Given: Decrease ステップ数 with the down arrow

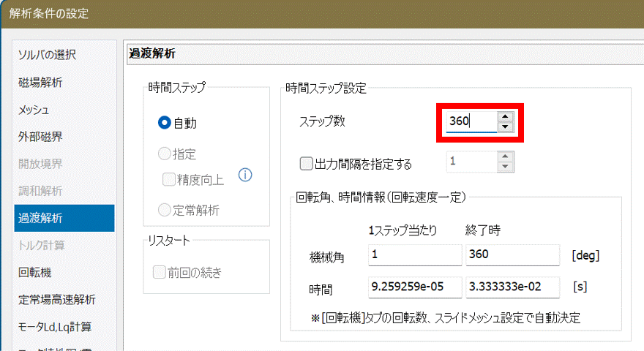Looking at the screenshot, I should click(504, 127).
